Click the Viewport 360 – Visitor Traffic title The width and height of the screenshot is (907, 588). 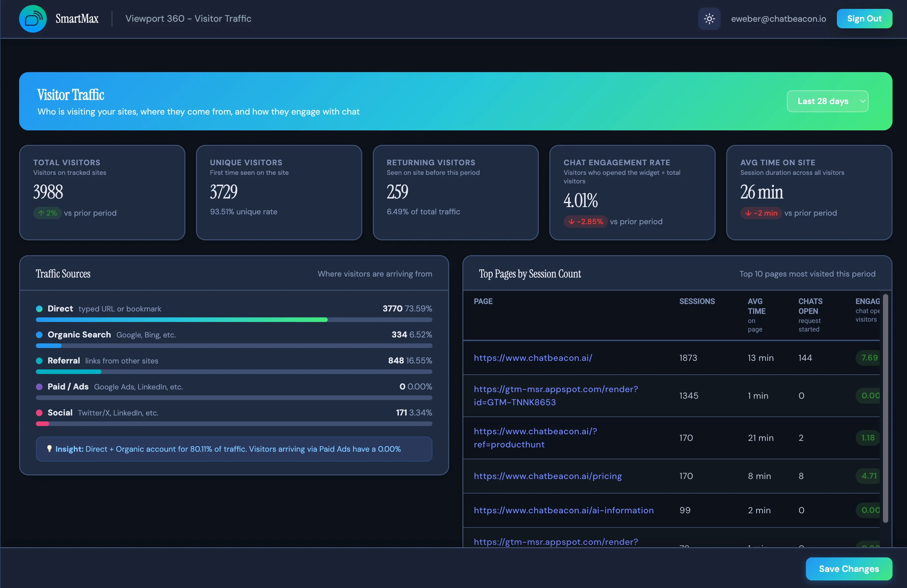click(x=188, y=19)
